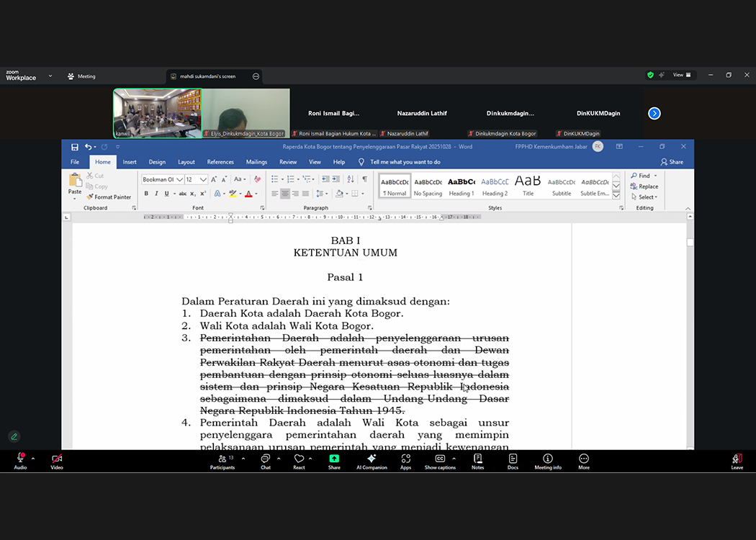
Task: Turn on the Video camera
Action: pos(57,461)
